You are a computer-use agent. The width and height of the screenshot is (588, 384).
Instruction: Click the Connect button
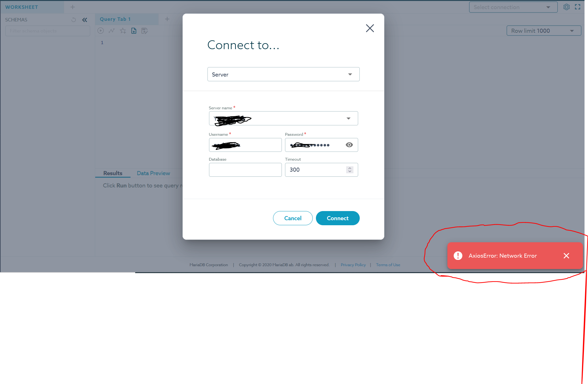coord(338,218)
